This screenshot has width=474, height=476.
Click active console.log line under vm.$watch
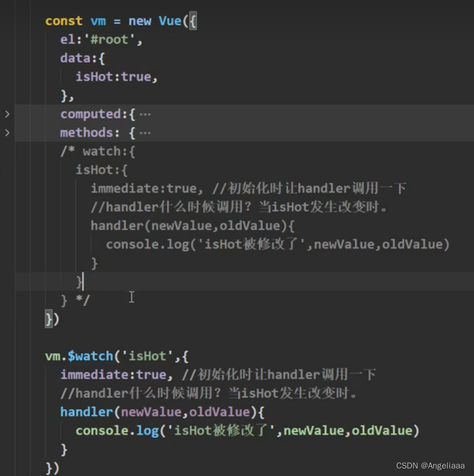(x=247, y=431)
